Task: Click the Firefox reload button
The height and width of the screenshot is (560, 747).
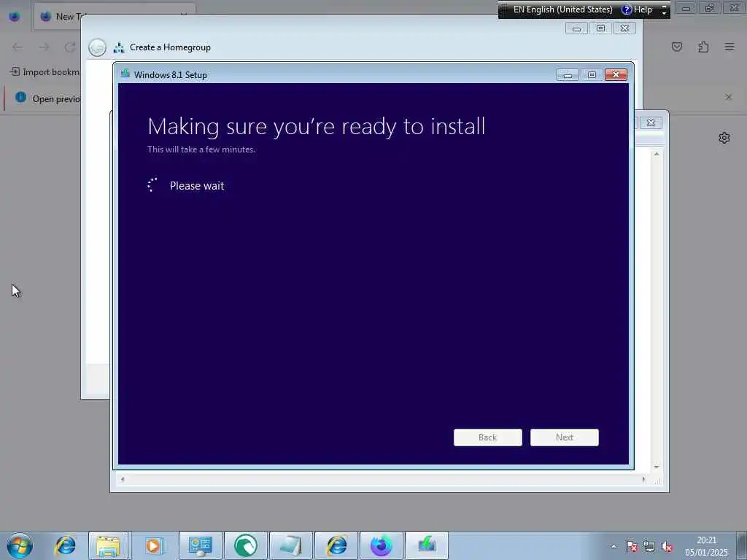Action: [70, 47]
